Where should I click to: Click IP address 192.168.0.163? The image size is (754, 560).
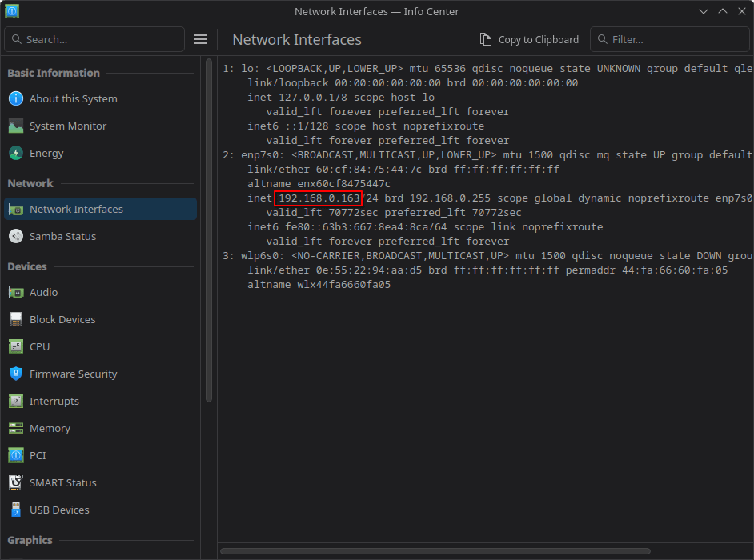(x=319, y=198)
